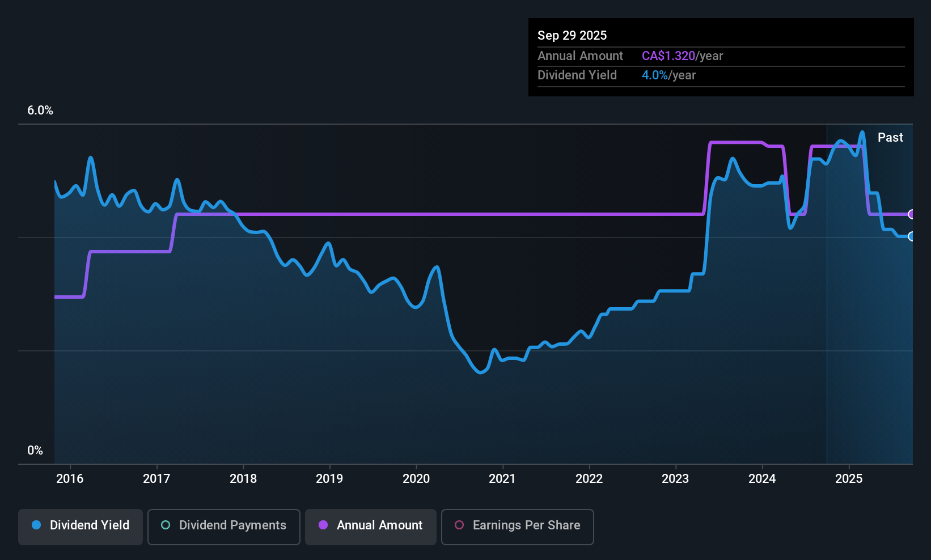
Task: Click the purple Annual Amount dot icon
Action: click(x=323, y=525)
